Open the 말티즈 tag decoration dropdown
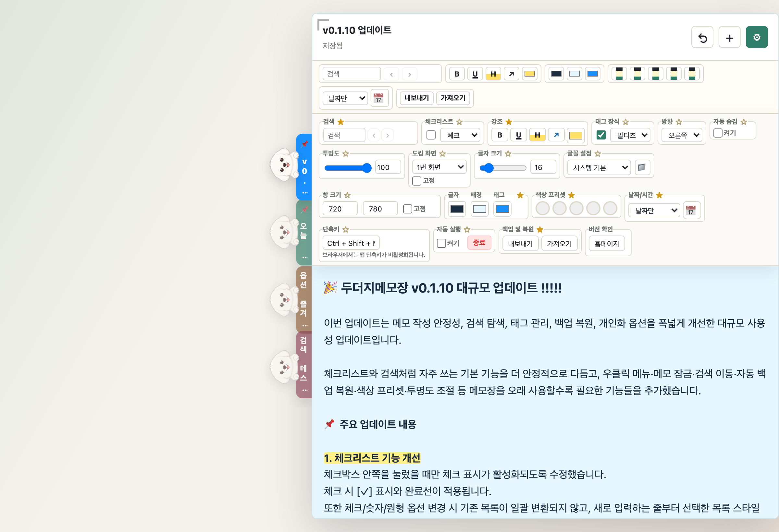The image size is (779, 532). (630, 135)
